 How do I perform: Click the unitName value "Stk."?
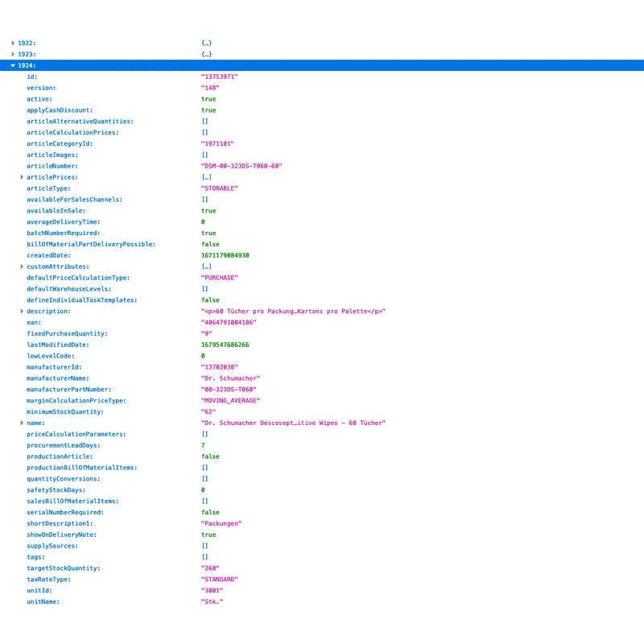tap(212, 601)
